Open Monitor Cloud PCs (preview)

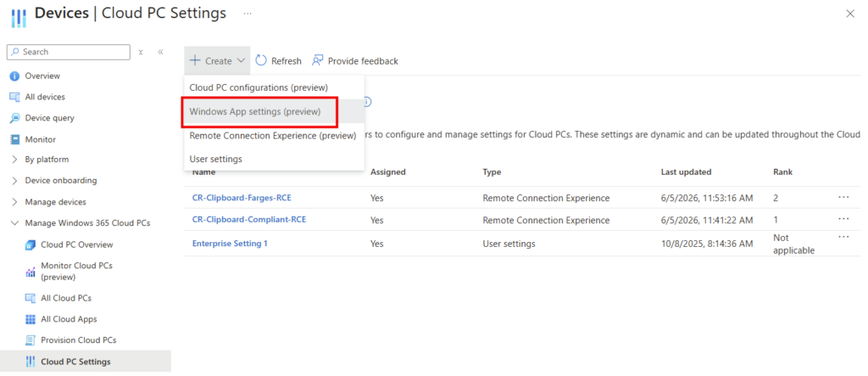pos(76,272)
